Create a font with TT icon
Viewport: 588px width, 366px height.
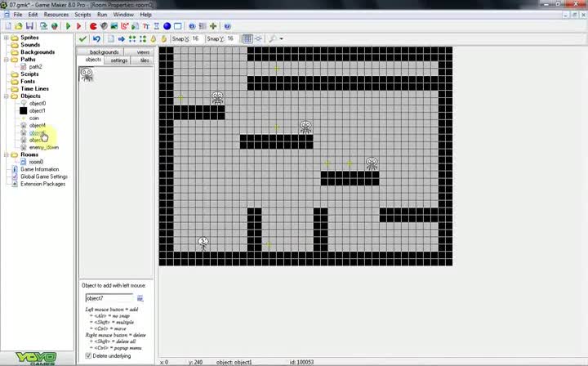tap(146, 26)
